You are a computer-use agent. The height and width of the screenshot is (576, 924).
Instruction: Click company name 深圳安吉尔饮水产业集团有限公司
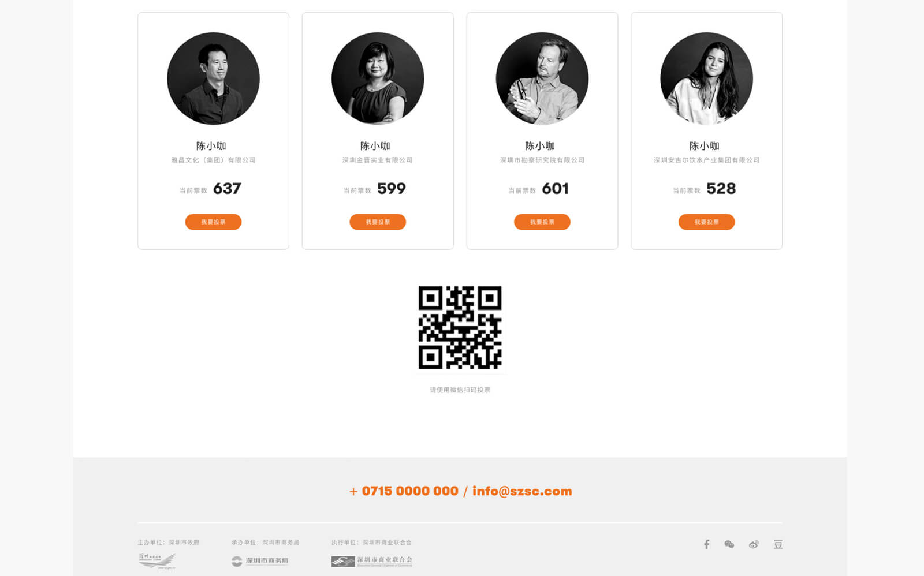pos(706,160)
